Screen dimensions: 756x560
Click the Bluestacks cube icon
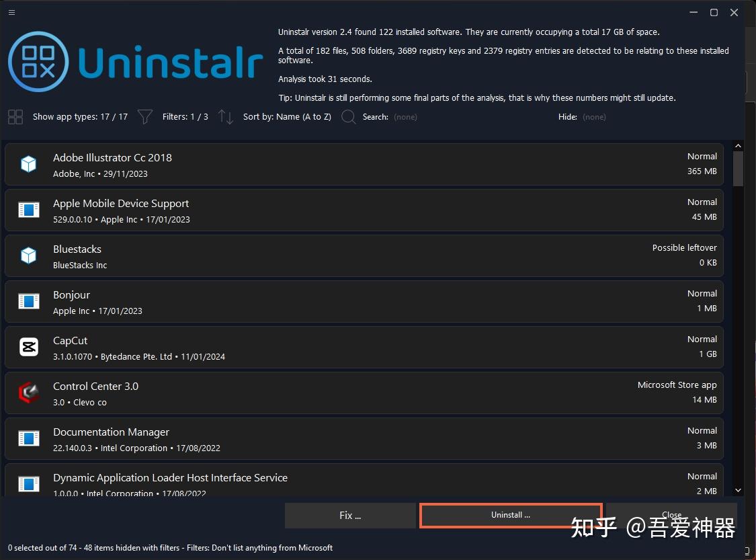[28, 255]
